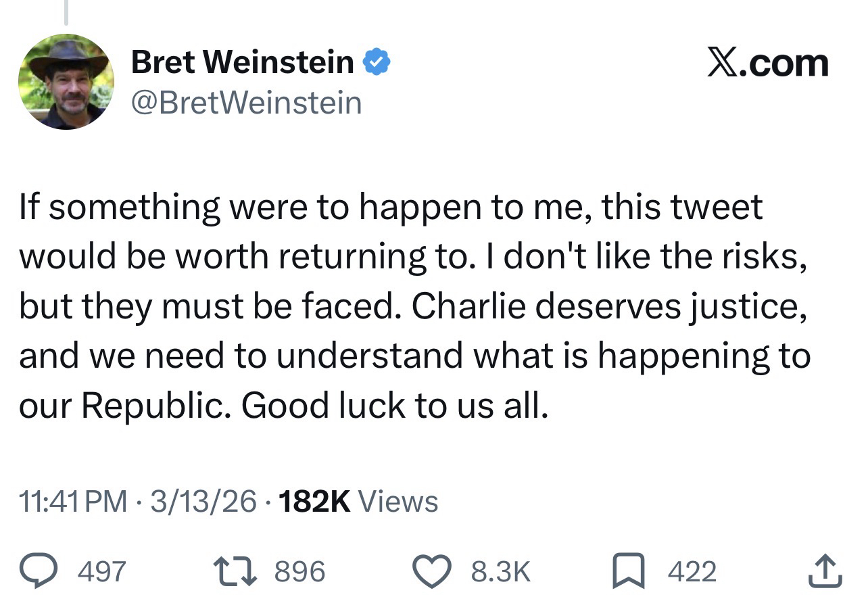The height and width of the screenshot is (601, 868).
Task: Click the thread connector line above the avatar
Action: [x=66, y=12]
